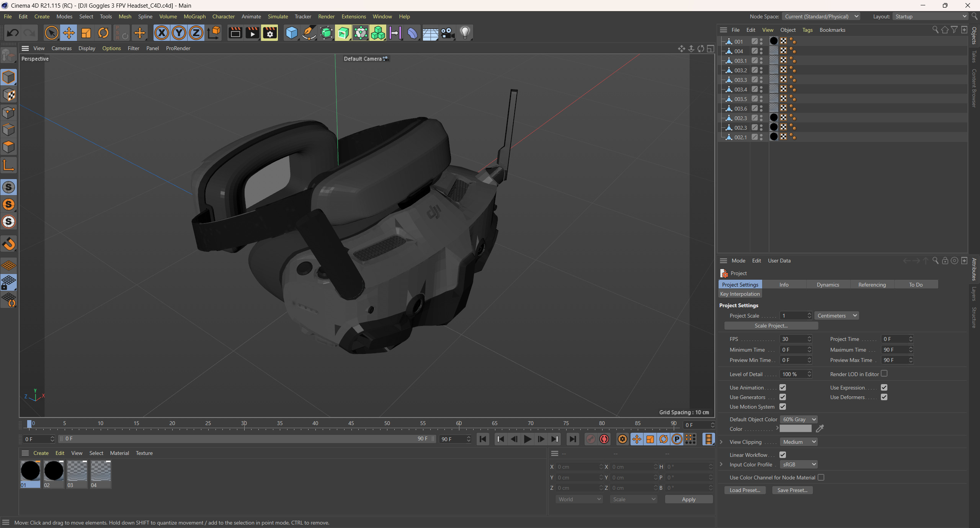Switch to Model mode in left palette
This screenshot has width=980, height=528.
coord(9,77)
